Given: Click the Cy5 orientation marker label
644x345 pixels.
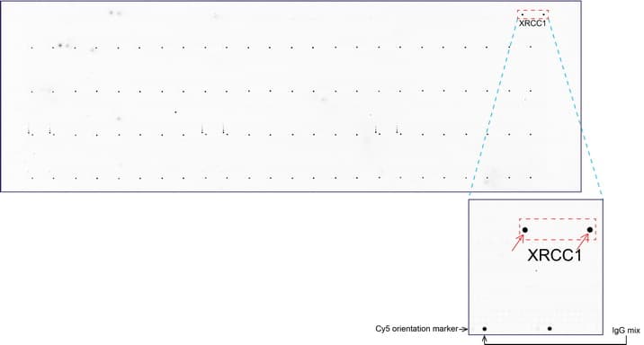Looking at the screenshot, I should (416, 329).
